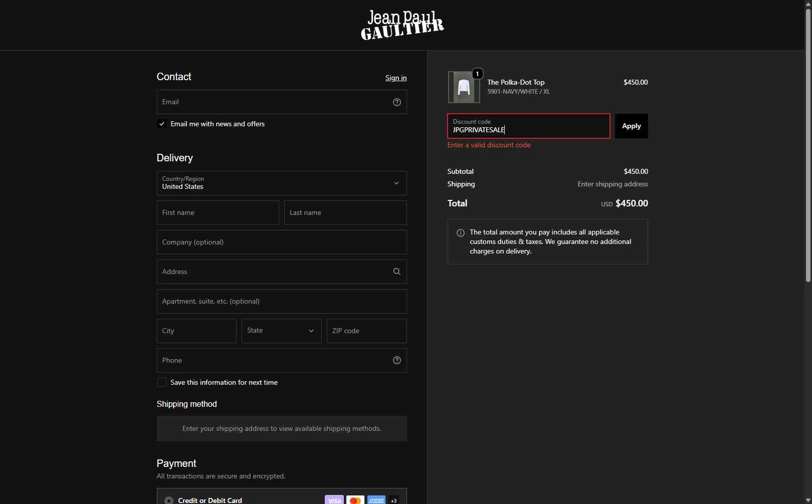812x504 pixels.
Task: Click the Jean Paul Gaultier logo
Action: (402, 25)
